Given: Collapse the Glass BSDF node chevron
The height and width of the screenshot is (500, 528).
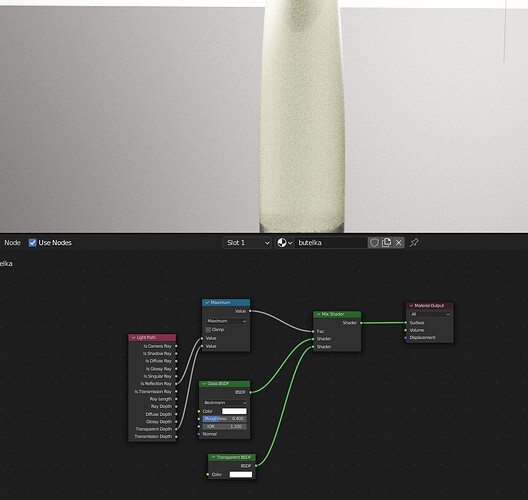Looking at the screenshot, I should coord(204,384).
